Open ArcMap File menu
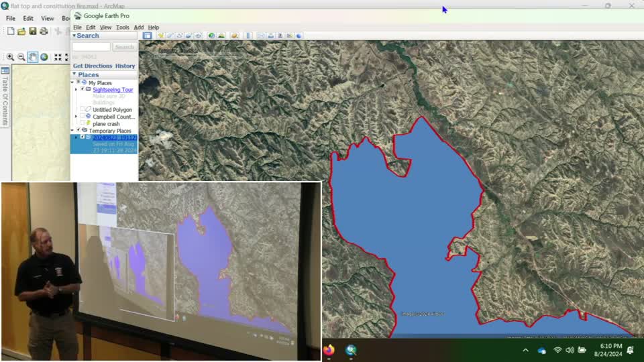 pyautogui.click(x=11, y=18)
